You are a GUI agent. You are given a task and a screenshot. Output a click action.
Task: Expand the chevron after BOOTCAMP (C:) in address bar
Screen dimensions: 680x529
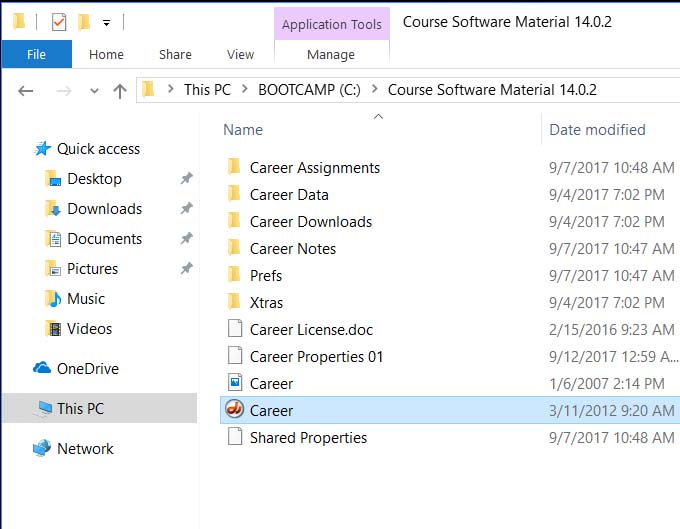(x=374, y=89)
